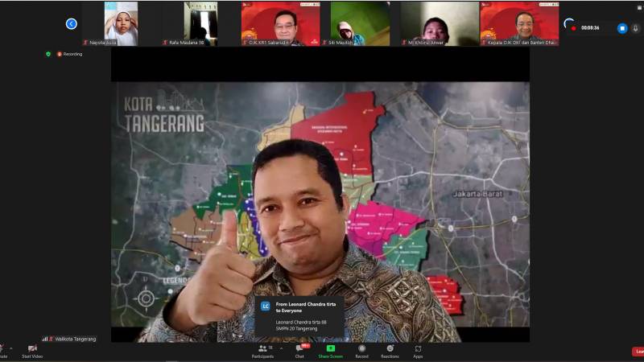This screenshot has width=644, height=362.
Task: Open the Reactions menu
Action: click(x=390, y=350)
